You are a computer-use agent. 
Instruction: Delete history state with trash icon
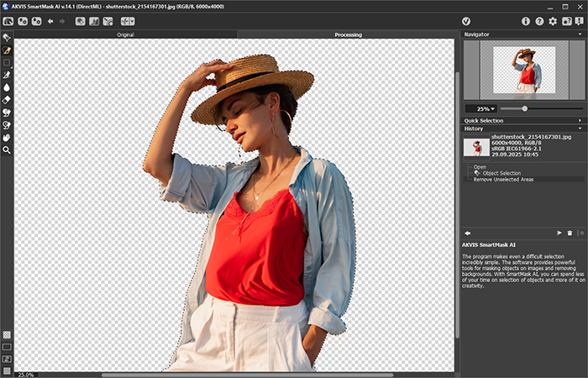[x=569, y=232]
